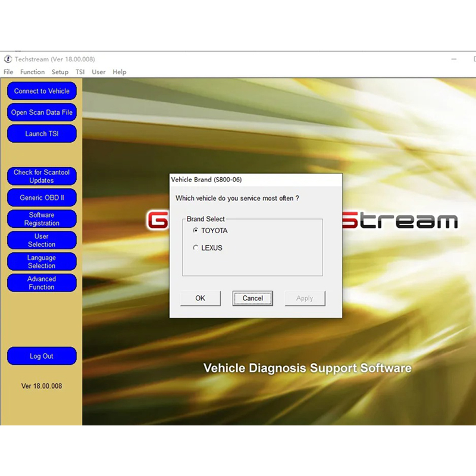This screenshot has height=476, width=476.
Task: Open the TSI menu
Action: 80,72
